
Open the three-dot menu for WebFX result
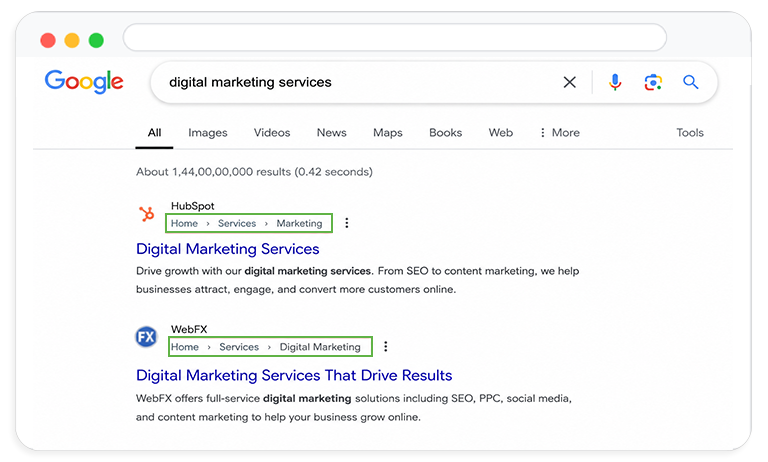click(386, 346)
